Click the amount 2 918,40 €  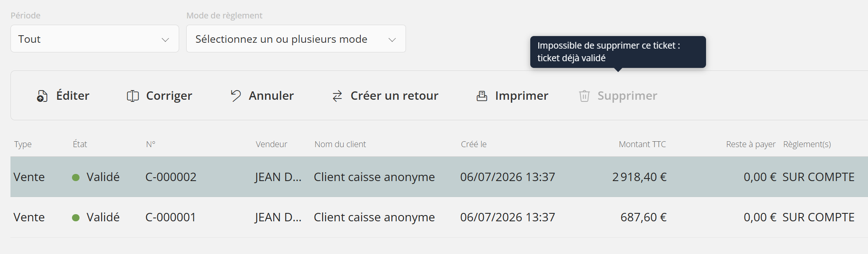tap(639, 177)
